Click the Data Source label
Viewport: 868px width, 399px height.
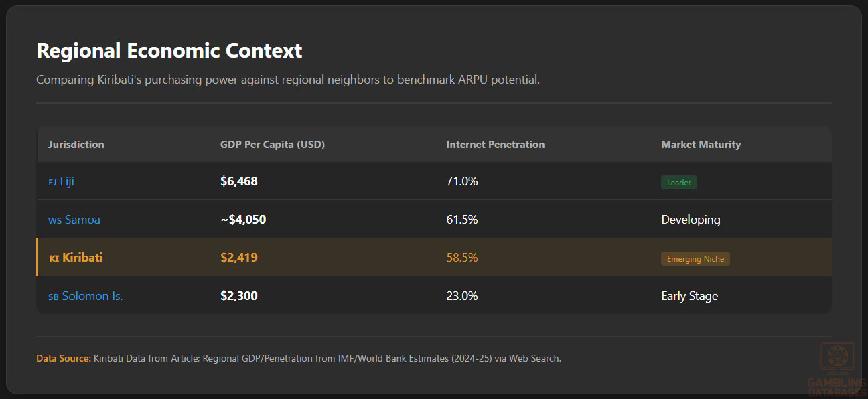click(x=64, y=358)
